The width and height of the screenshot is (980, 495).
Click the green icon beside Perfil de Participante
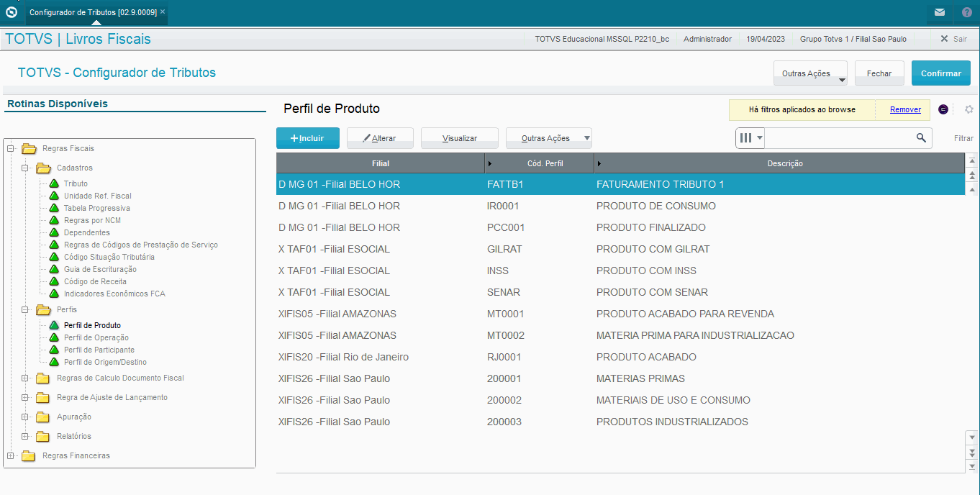tap(54, 350)
